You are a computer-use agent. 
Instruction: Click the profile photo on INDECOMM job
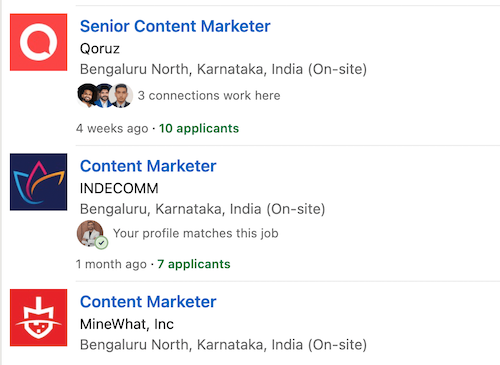90,233
